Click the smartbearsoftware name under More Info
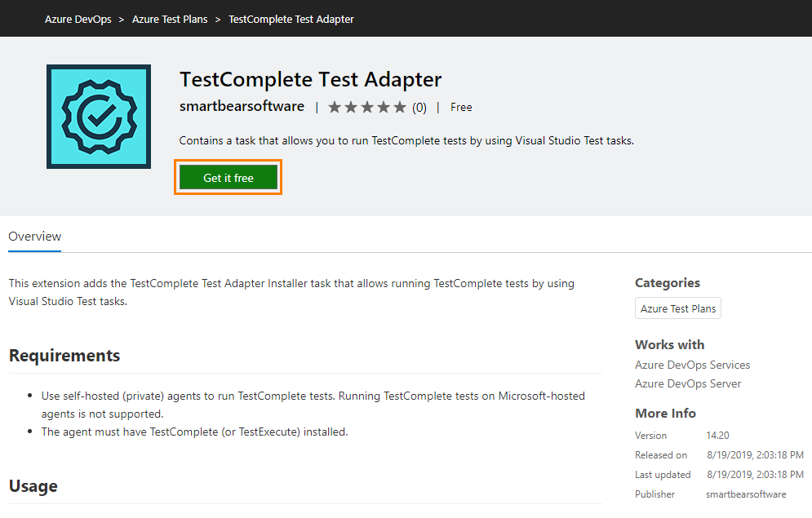 click(x=745, y=494)
